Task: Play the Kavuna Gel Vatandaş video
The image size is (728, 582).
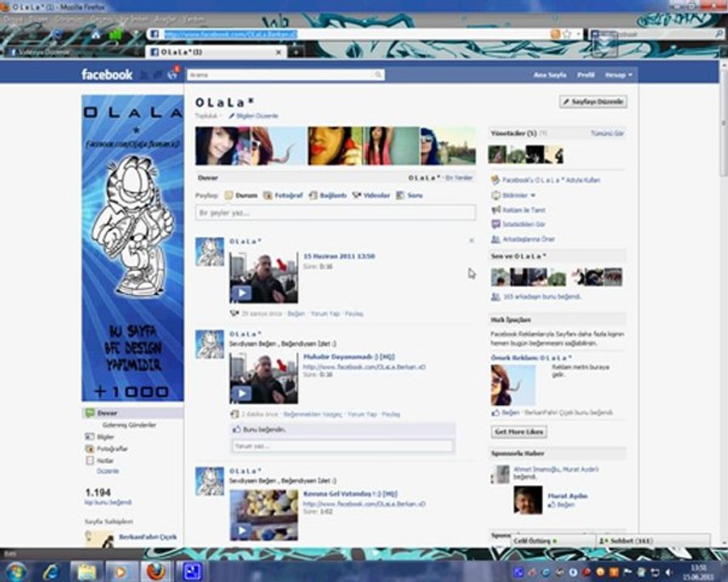Action: click(241, 530)
